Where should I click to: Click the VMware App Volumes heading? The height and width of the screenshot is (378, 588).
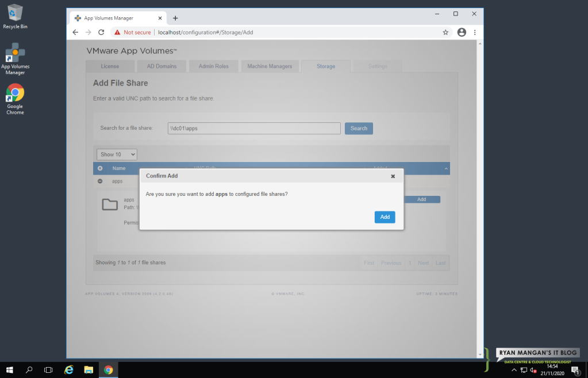click(132, 51)
